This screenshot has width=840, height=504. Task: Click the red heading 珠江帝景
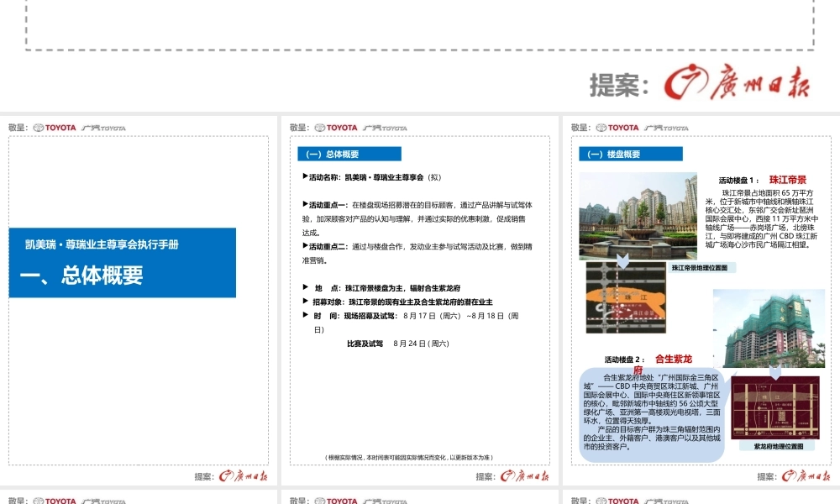[788, 180]
